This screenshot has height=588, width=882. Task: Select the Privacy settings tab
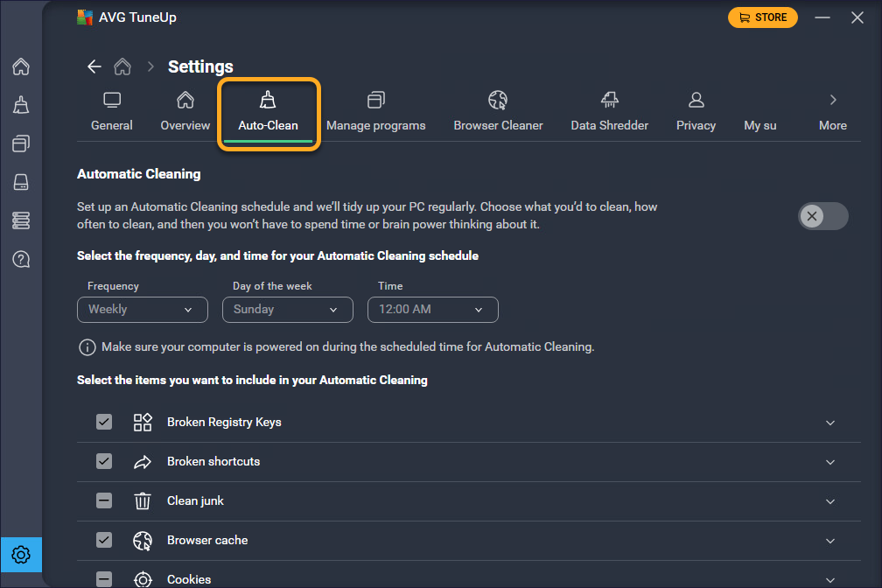coord(696,111)
